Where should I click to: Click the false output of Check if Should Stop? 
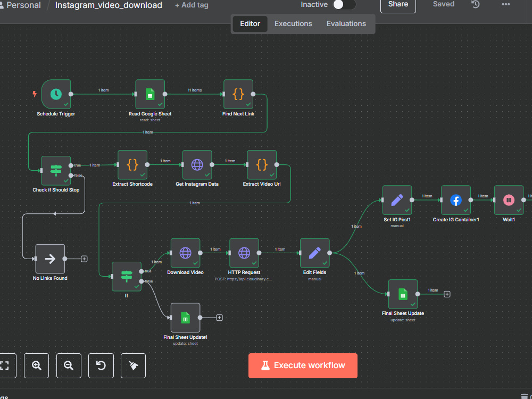coord(71,176)
